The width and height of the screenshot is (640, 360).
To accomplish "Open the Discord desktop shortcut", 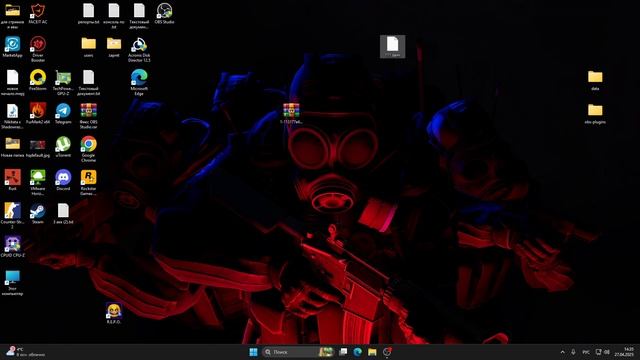I will pos(63,180).
